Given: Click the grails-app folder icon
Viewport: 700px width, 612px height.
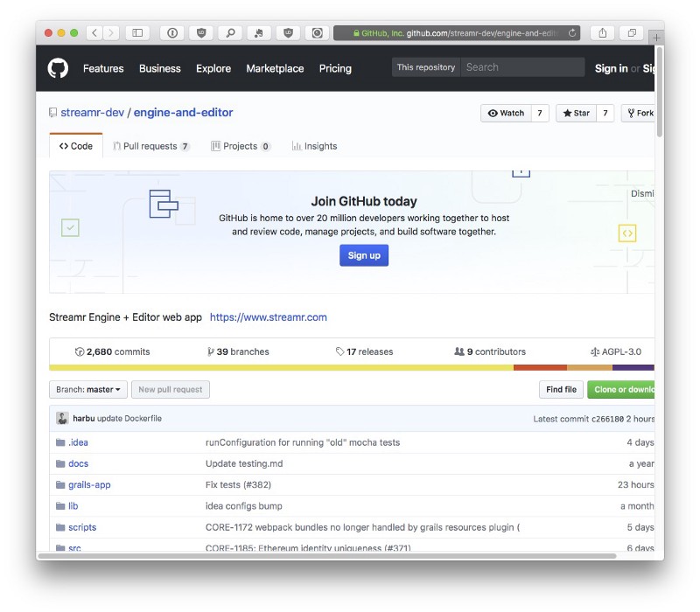Looking at the screenshot, I should [x=60, y=485].
